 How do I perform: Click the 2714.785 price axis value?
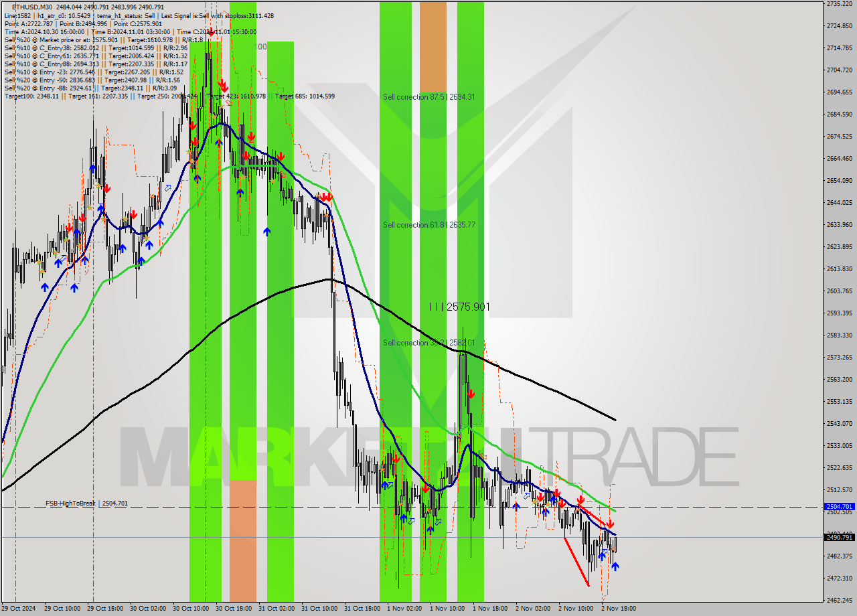pos(840,48)
